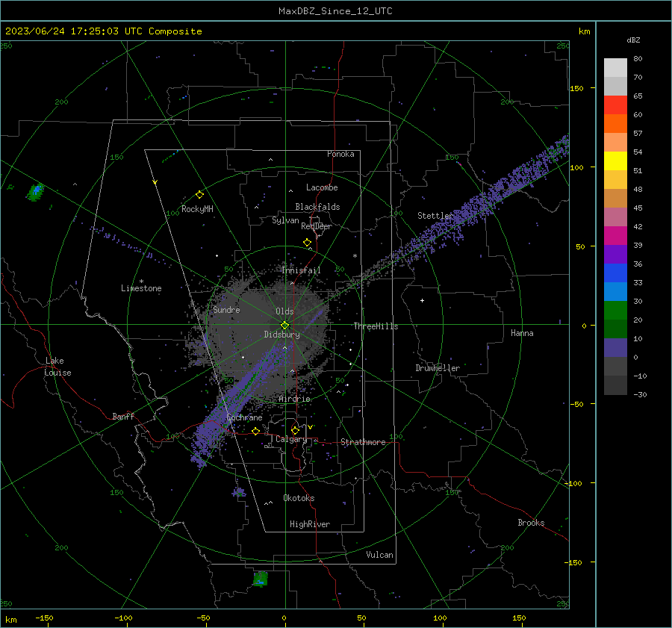Click the green echo cell south of HighRiver
This screenshot has height=628, width=672.
[x=261, y=578]
